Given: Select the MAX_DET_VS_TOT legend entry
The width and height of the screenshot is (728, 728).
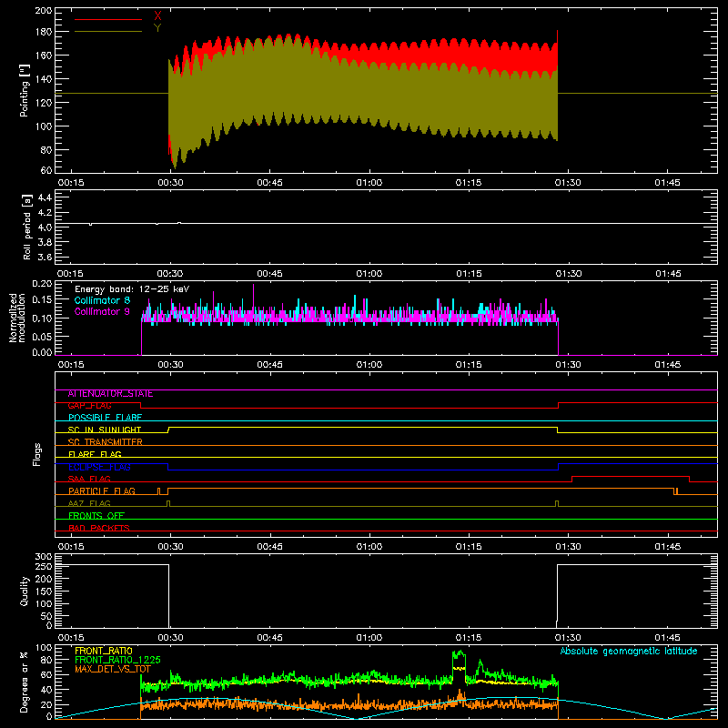Looking at the screenshot, I should pos(113,669).
